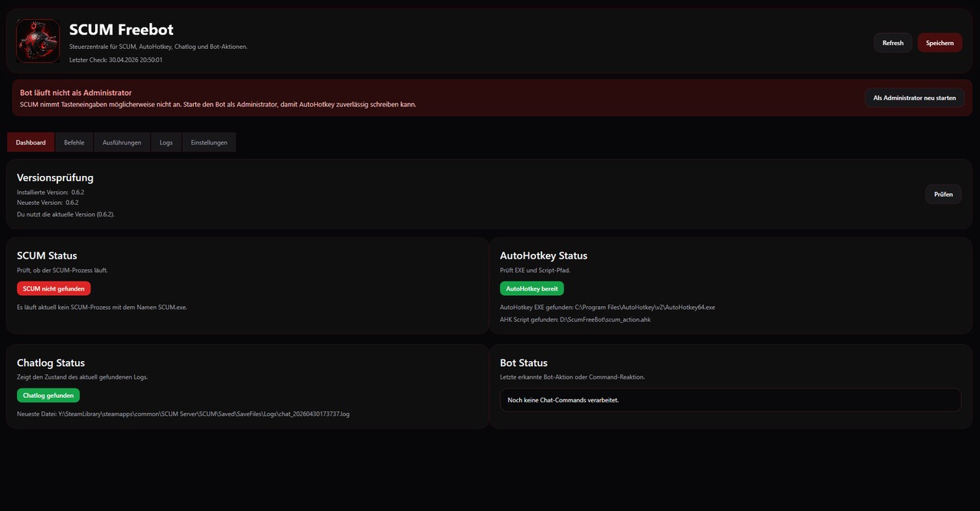
Task: Click Zeigt den Zustand des Logs description
Action: click(82, 377)
